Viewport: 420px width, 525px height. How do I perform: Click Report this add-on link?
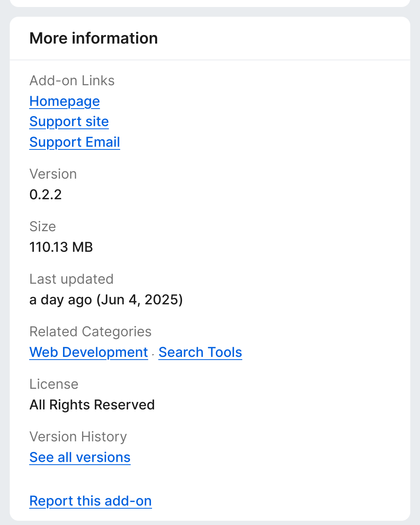point(91,501)
